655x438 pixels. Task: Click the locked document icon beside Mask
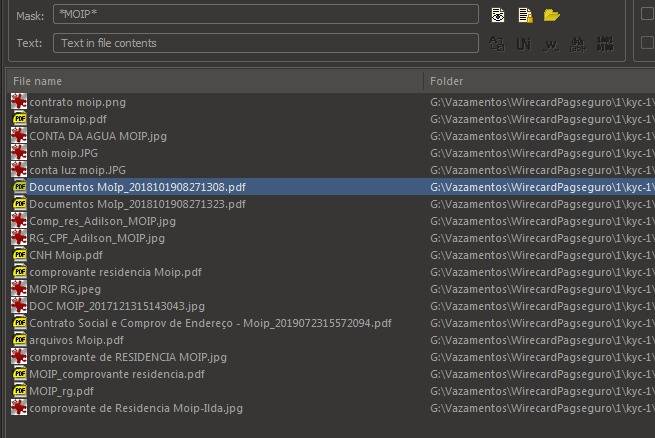(x=525, y=15)
